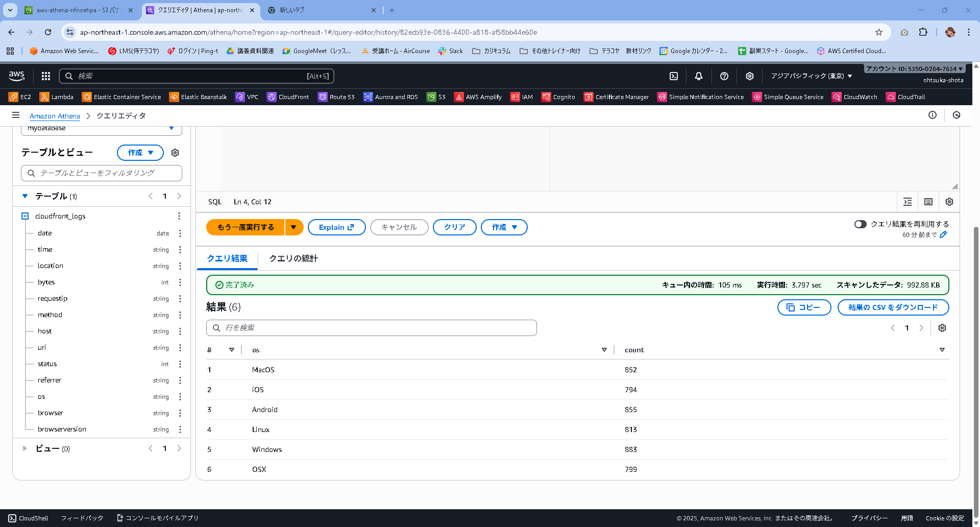Open the Chrome extensions puzzle icon
The image size is (980, 527).
tap(923, 32)
